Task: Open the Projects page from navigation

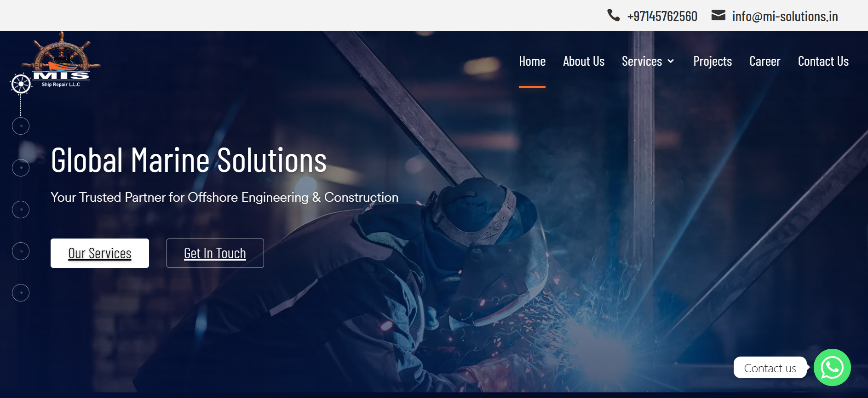Action: pos(712,61)
